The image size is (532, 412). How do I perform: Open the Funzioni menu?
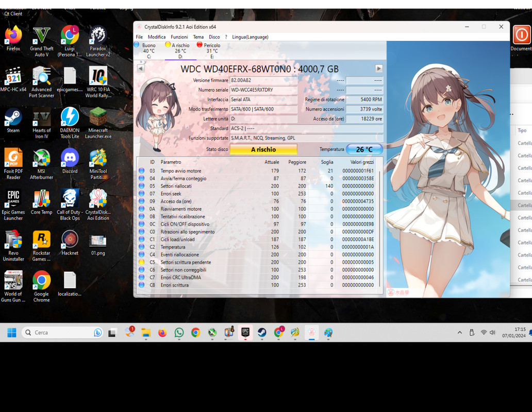(179, 37)
